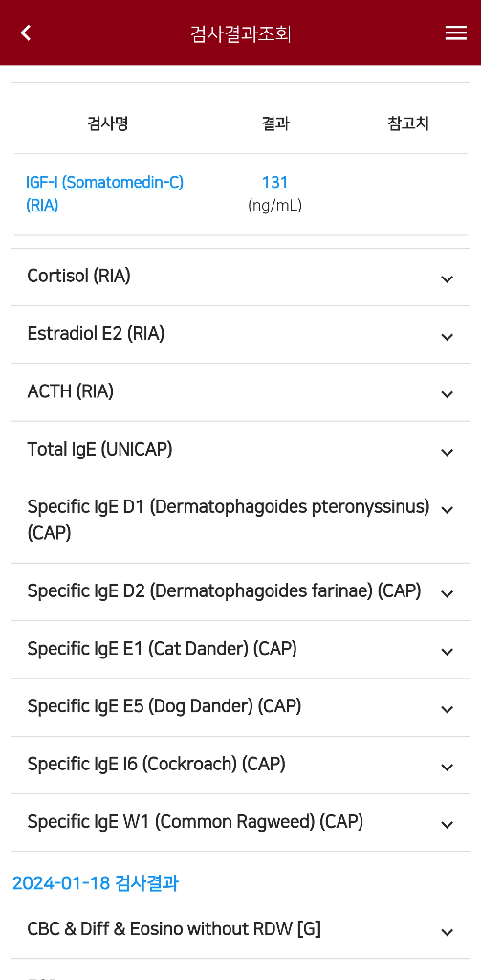481x980 pixels.
Task: Expand Specific IgE E5 Dog Dander
Action: pyautogui.click(x=241, y=707)
